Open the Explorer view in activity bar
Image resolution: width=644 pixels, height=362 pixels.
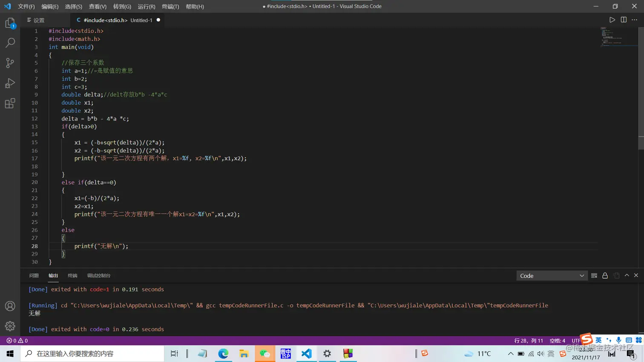(x=10, y=23)
